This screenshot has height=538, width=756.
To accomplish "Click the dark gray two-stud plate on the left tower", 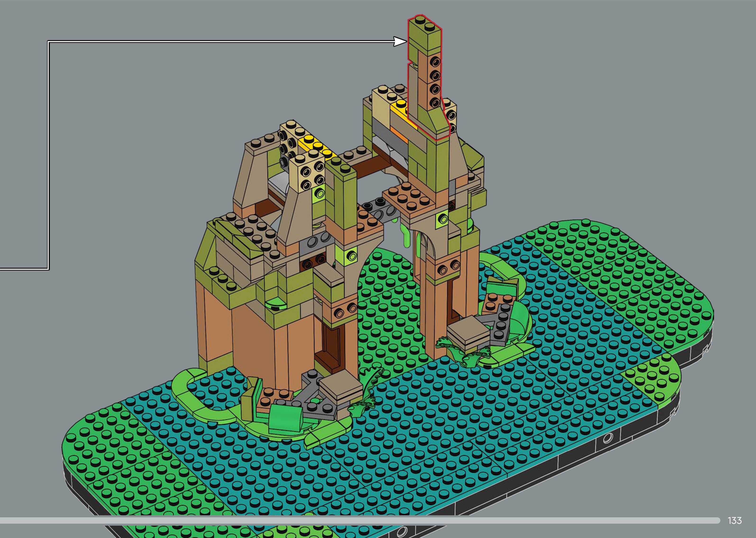I will click(x=317, y=243).
